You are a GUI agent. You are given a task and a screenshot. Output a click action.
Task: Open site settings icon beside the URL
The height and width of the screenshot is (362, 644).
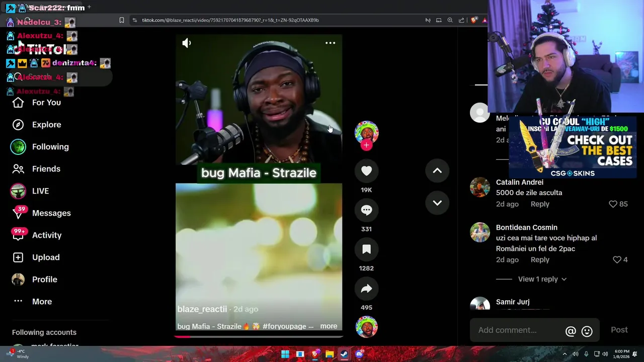click(135, 20)
